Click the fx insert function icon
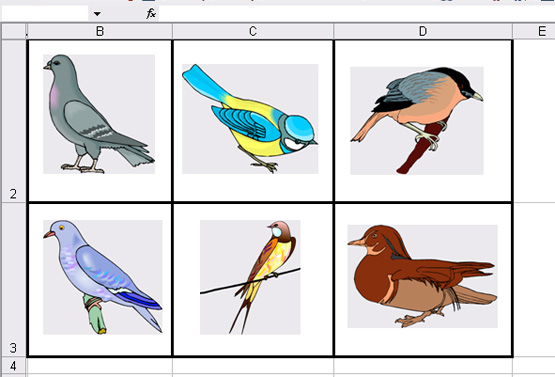 (x=151, y=14)
